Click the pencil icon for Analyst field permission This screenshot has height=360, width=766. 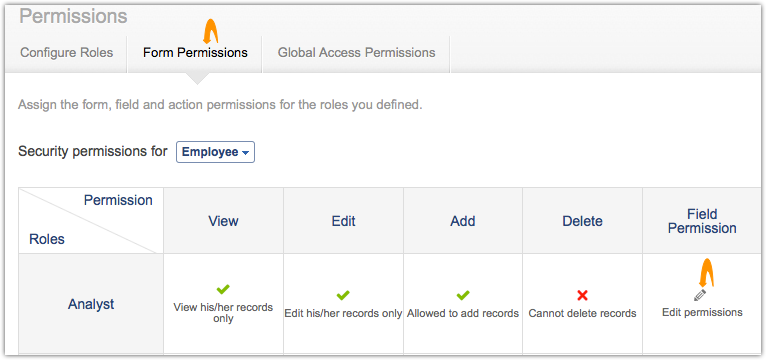[x=700, y=295]
